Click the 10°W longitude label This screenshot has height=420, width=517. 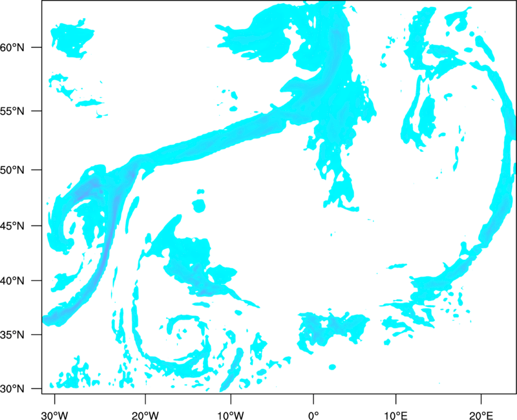click(x=231, y=415)
